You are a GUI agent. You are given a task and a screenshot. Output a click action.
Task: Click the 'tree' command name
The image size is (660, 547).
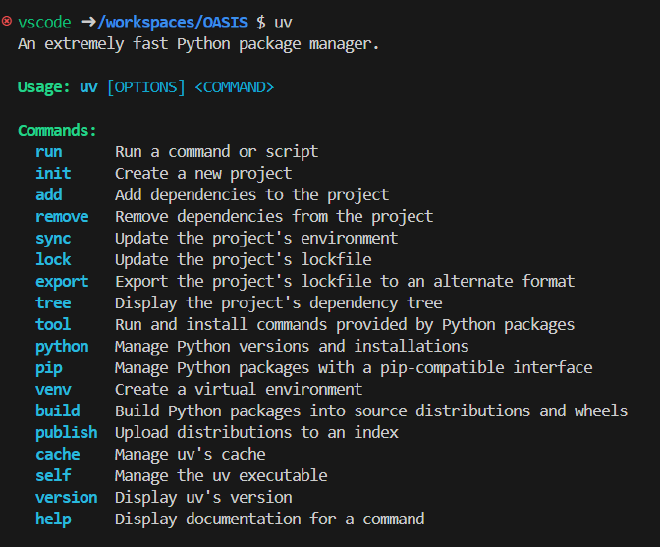pyautogui.click(x=53, y=303)
